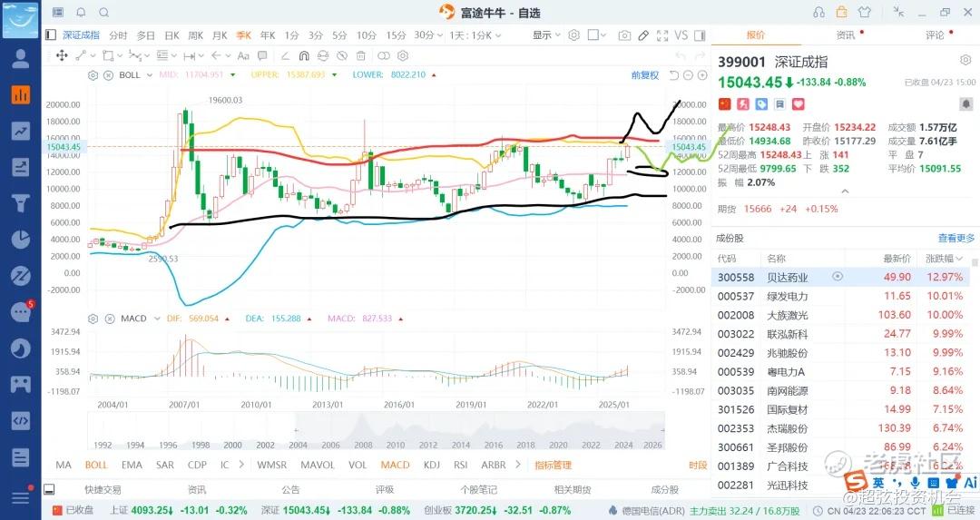Switch to 日K period tab
The height and width of the screenshot is (520, 980).
click(x=171, y=35)
